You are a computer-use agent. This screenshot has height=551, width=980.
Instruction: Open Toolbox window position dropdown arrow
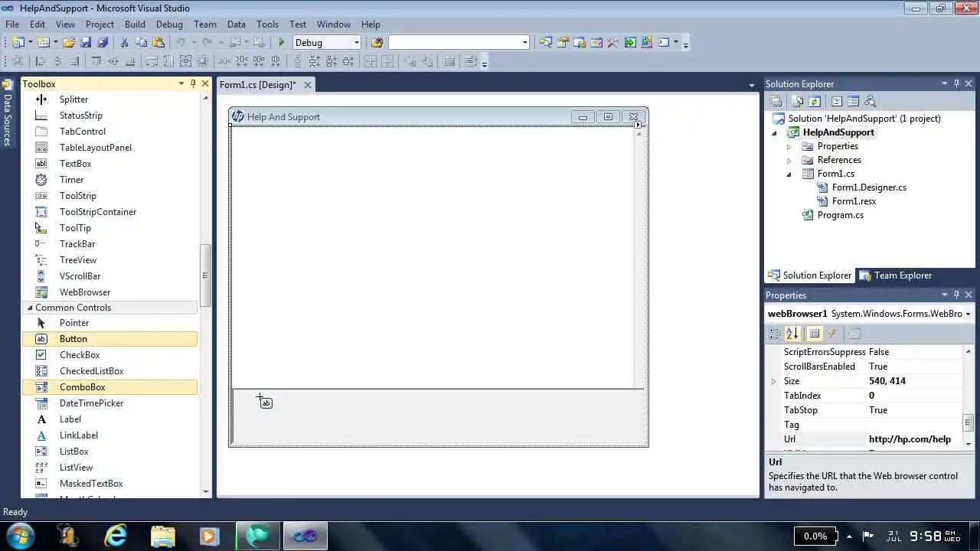click(181, 83)
